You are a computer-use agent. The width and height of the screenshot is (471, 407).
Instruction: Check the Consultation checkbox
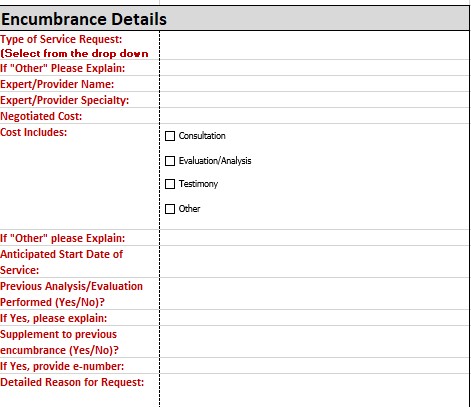(170, 136)
